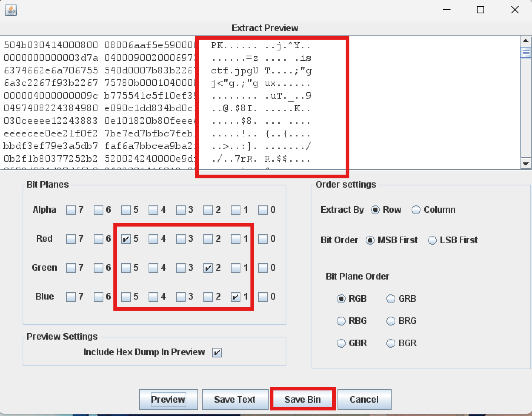The width and height of the screenshot is (532, 416).
Task: Click the extract preview scrollbar down arrow
Action: pos(525,164)
